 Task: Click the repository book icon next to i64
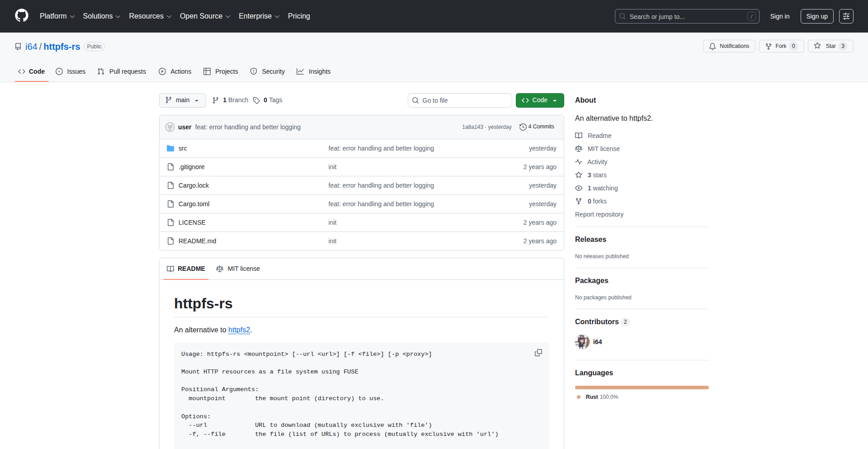[18, 46]
